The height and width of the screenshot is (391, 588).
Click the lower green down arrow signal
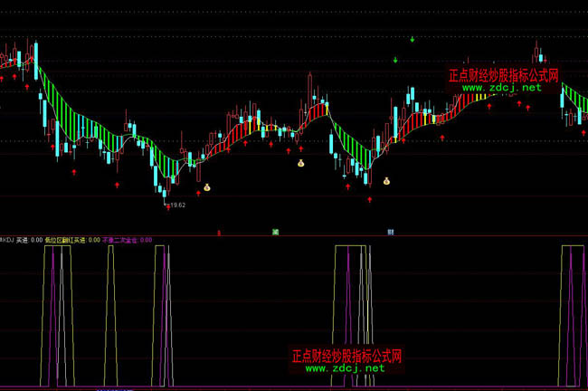tap(395, 60)
